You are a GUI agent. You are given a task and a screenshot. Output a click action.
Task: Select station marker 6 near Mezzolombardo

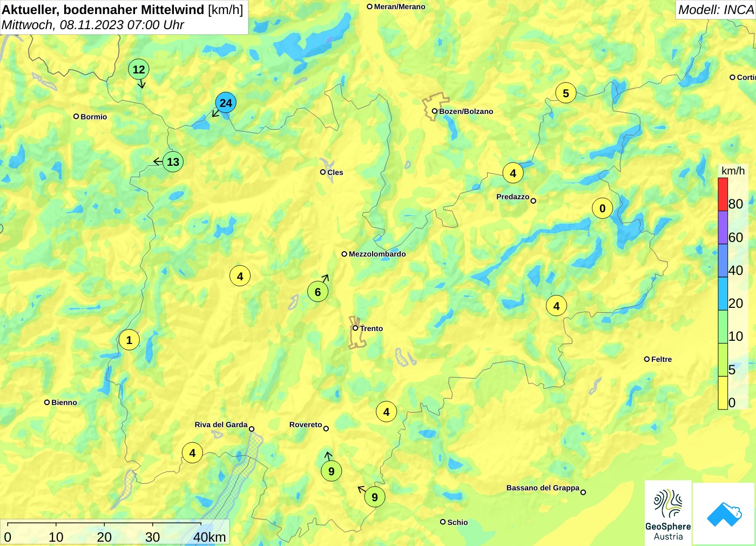[x=318, y=292]
